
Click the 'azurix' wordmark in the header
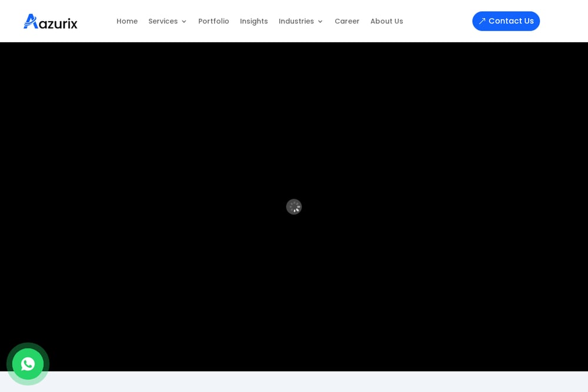[58, 24]
